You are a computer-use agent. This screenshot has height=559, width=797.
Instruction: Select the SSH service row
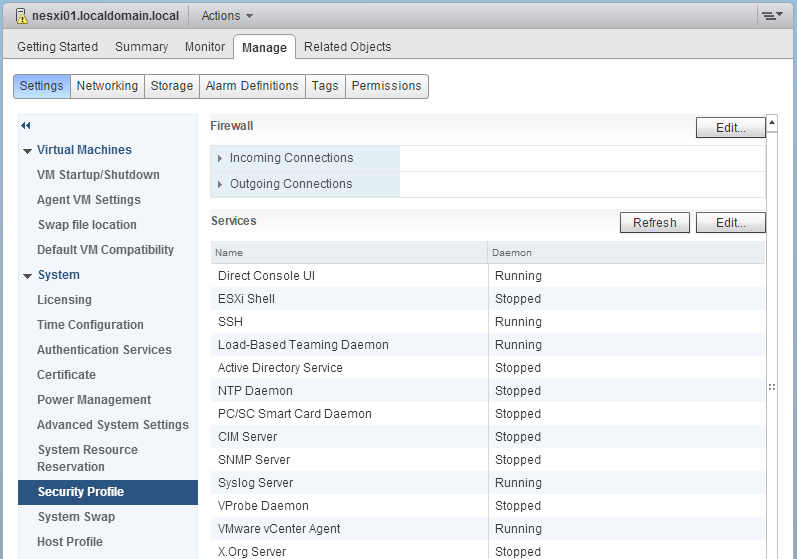pyautogui.click(x=350, y=322)
